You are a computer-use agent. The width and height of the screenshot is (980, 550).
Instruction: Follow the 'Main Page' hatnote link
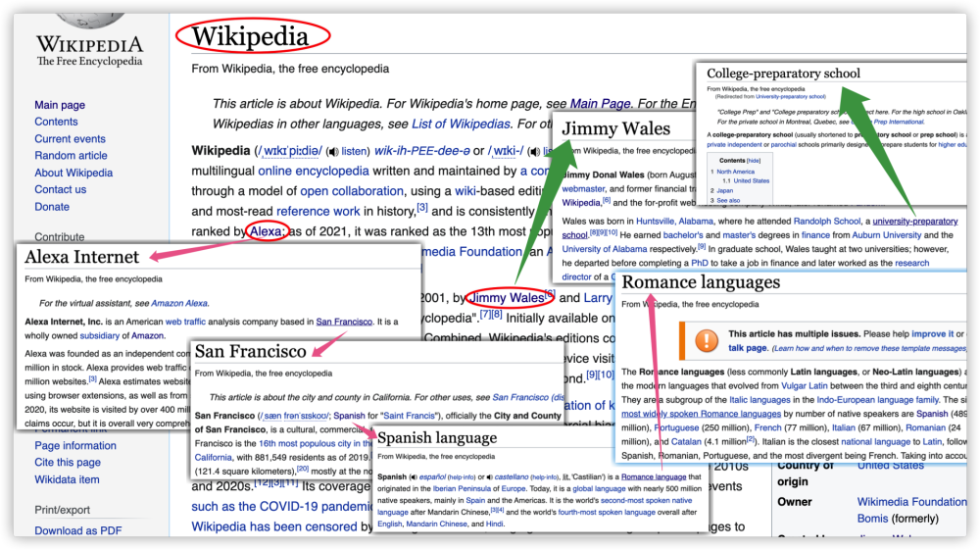click(x=600, y=104)
